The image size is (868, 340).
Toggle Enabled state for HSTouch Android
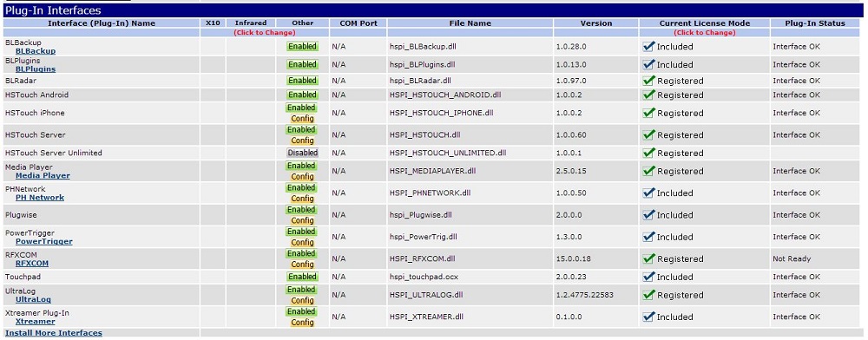tap(302, 95)
